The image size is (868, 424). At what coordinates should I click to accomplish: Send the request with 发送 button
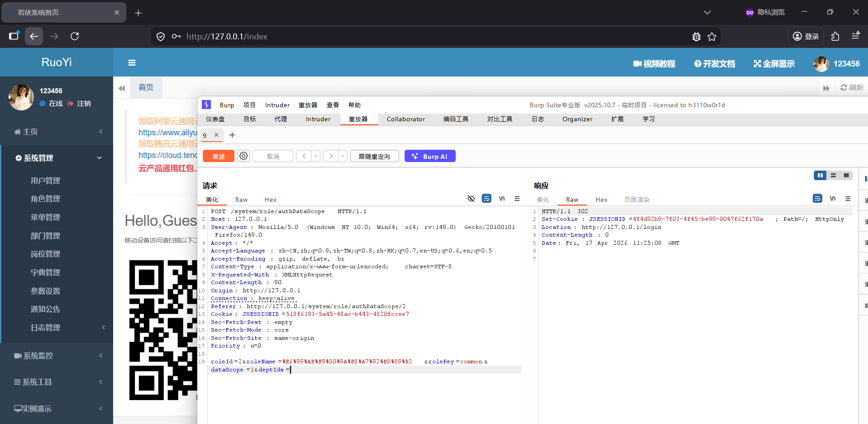pyautogui.click(x=219, y=156)
